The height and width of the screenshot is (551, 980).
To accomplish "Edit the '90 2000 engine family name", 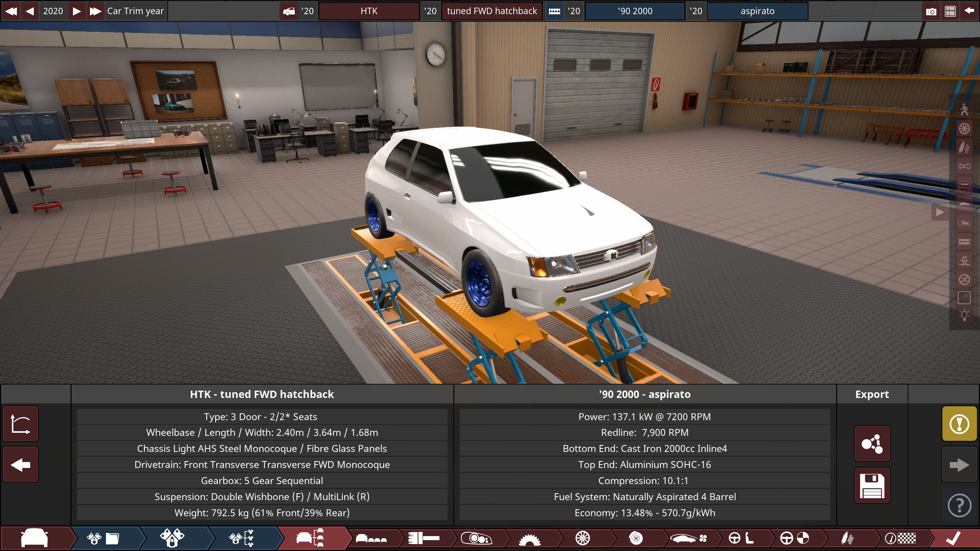I will click(635, 11).
